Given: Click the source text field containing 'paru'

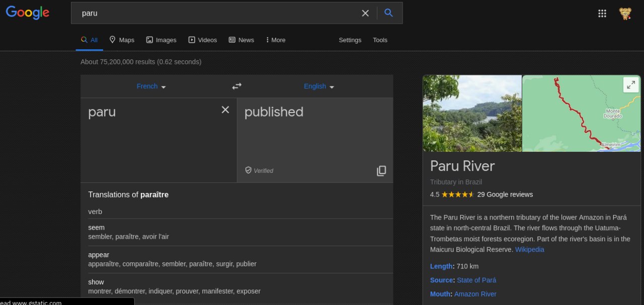Looking at the screenshot, I should [158, 140].
